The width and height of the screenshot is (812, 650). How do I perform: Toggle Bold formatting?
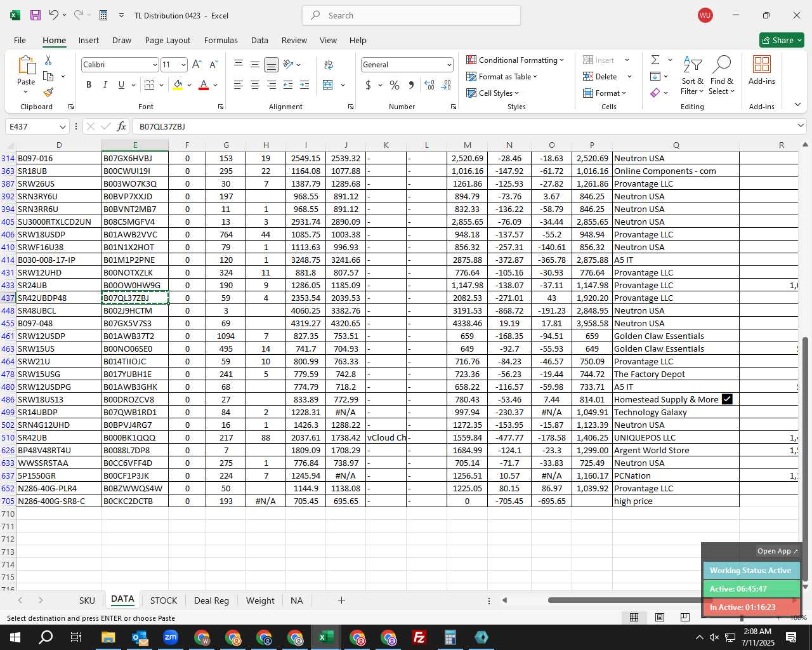89,84
